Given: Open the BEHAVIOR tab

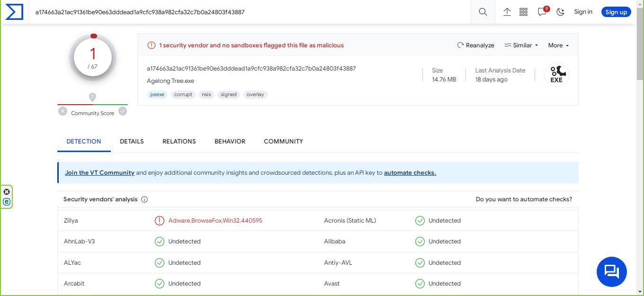Looking at the screenshot, I should pyautogui.click(x=230, y=142).
